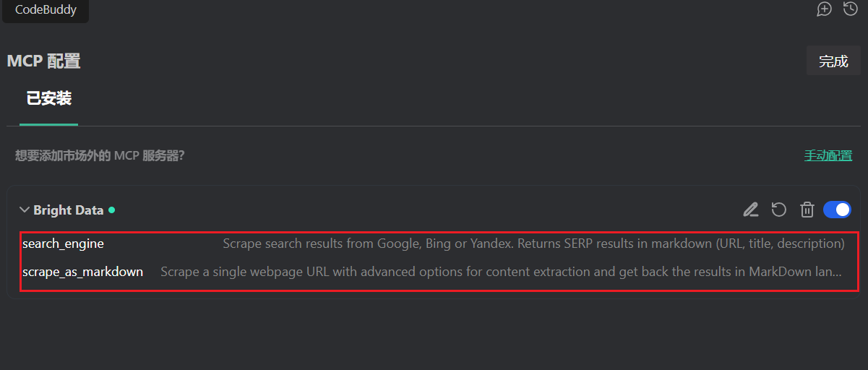
Task: Click the MCP 配置 heading
Action: (43, 61)
